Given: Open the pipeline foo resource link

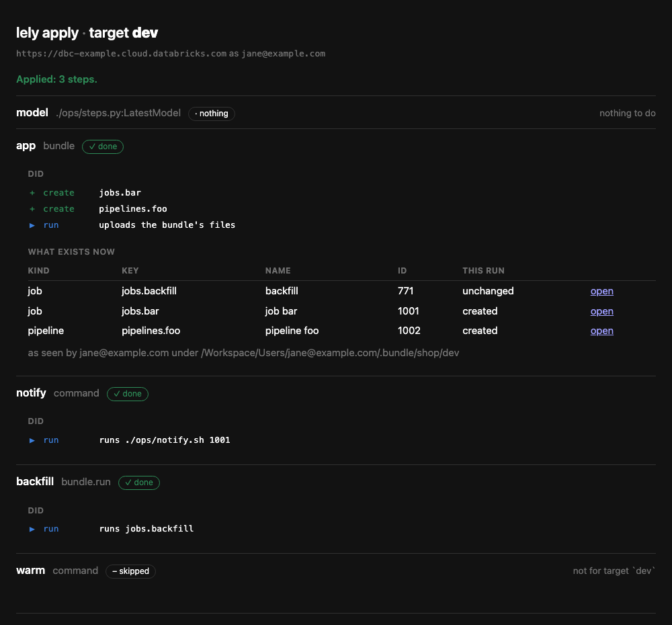Looking at the screenshot, I should [x=601, y=331].
